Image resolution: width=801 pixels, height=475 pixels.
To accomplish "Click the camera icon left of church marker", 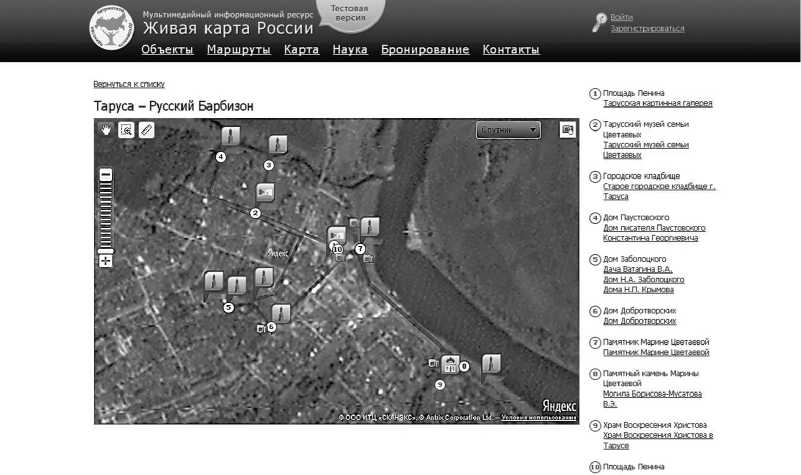I will [433, 363].
